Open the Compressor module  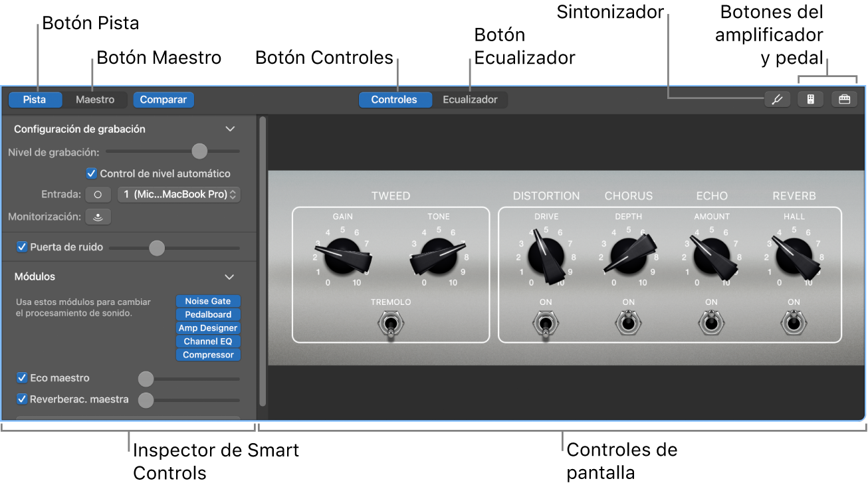208,354
